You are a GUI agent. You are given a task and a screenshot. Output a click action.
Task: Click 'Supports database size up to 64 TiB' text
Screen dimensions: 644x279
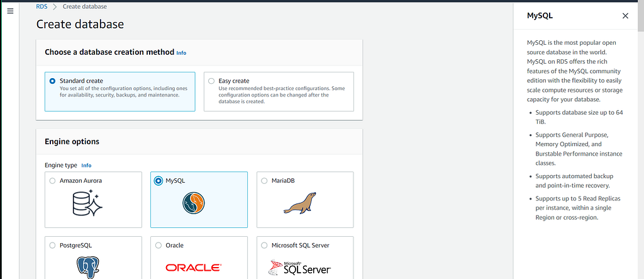pos(579,117)
